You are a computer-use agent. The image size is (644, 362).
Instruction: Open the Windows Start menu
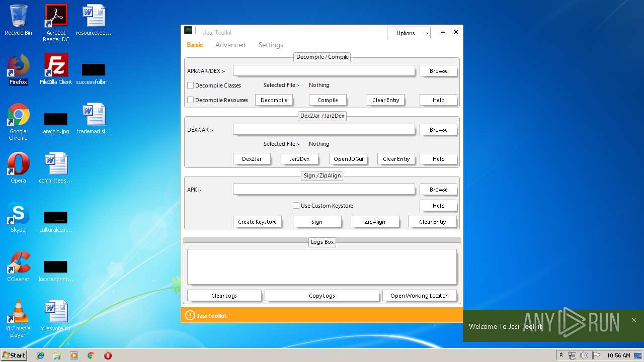(14, 355)
